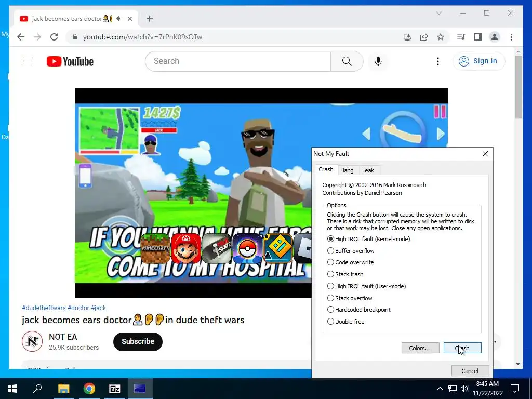Click in the YouTube search field

pos(238,61)
